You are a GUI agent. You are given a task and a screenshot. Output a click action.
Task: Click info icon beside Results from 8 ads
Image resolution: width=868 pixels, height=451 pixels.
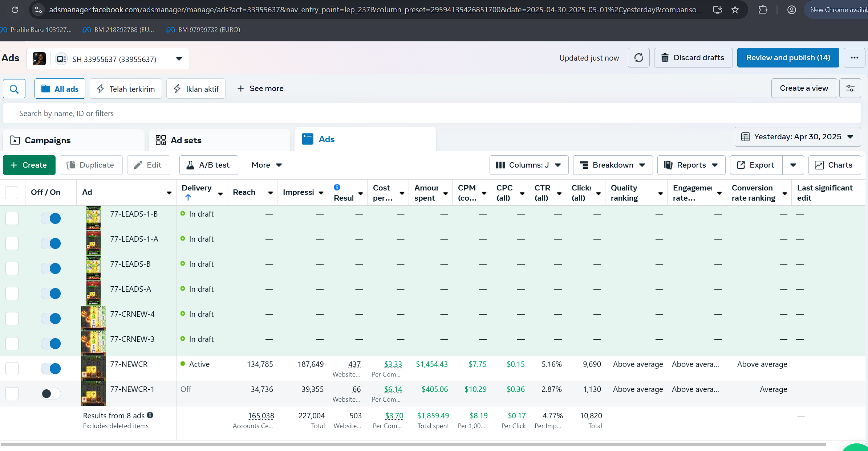150,415
